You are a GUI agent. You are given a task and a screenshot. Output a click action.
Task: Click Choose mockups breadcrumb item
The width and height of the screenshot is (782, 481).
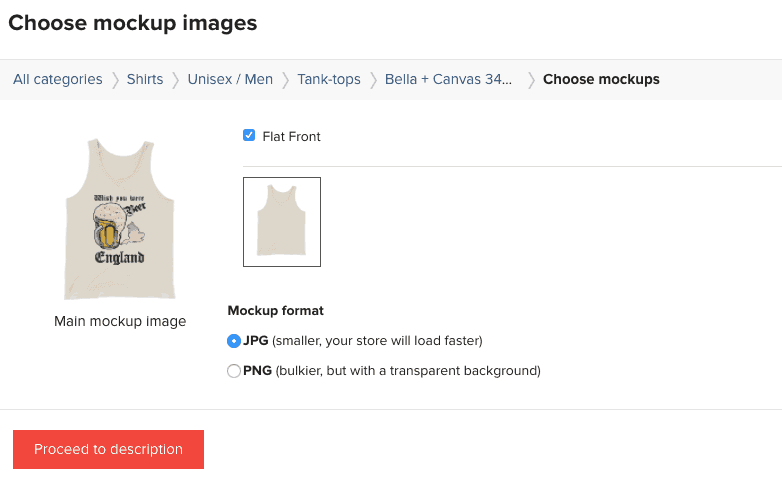point(601,79)
